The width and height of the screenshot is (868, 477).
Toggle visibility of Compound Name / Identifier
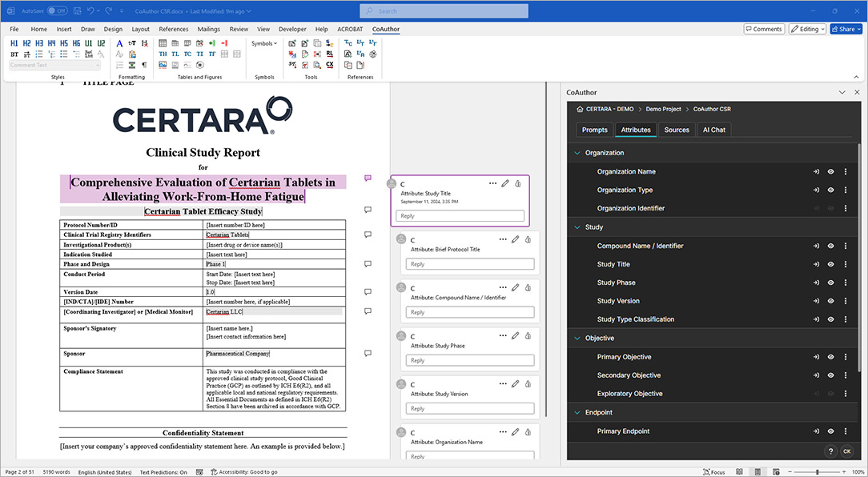point(831,246)
